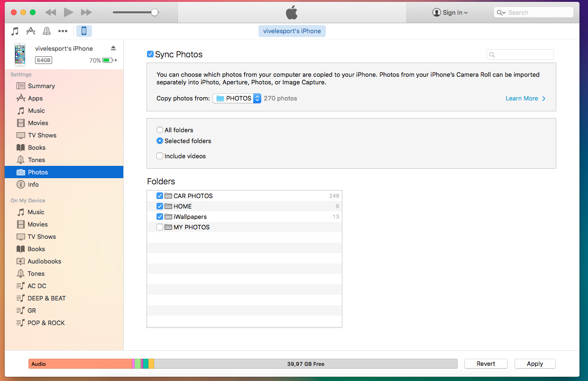Open TV Shows under On My Device
This screenshot has height=381, width=588.
[x=64, y=236]
